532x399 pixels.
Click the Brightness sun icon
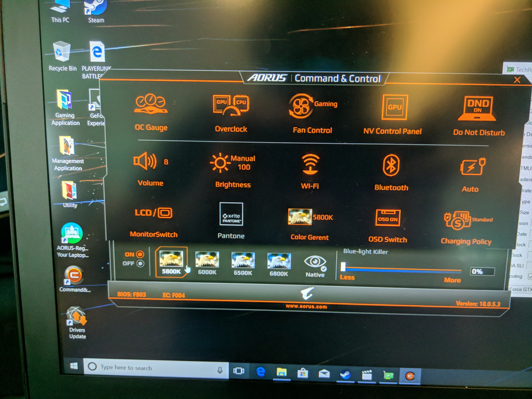tap(219, 163)
